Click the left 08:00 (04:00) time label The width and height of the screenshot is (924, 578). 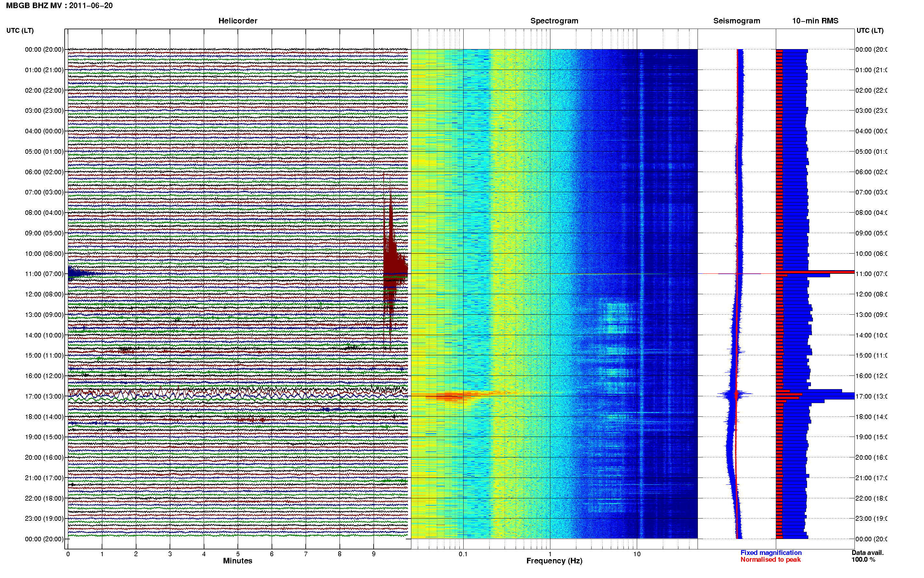pos(44,213)
